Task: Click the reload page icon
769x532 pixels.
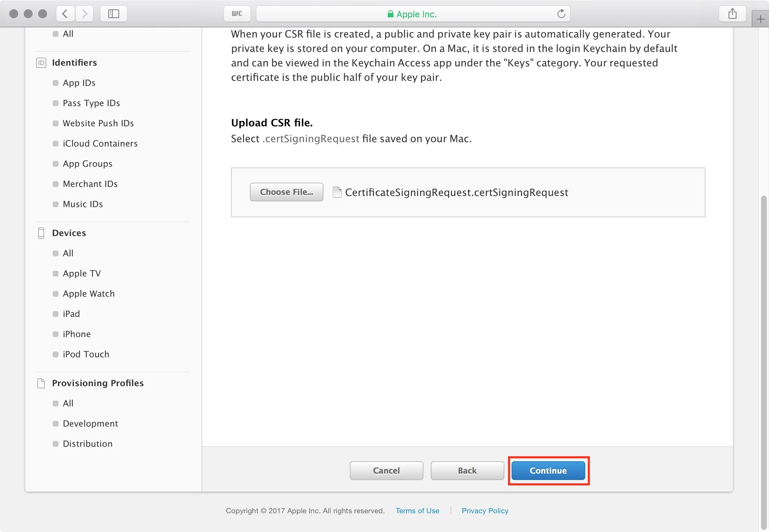Action: click(561, 14)
